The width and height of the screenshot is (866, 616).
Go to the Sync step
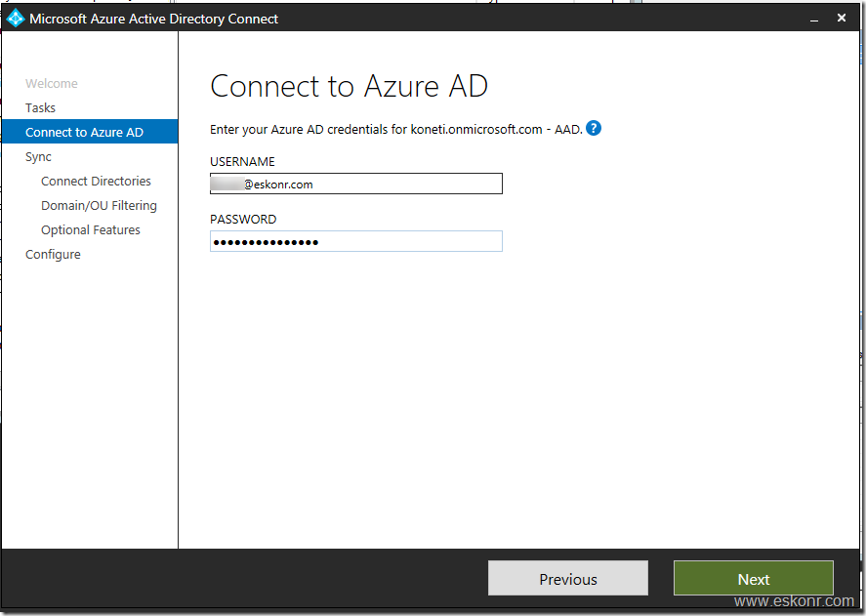[38, 157]
